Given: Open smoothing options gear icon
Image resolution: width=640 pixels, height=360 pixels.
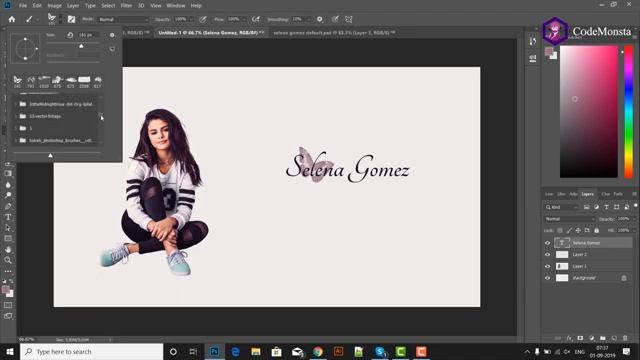Looking at the screenshot, I should [320, 19].
